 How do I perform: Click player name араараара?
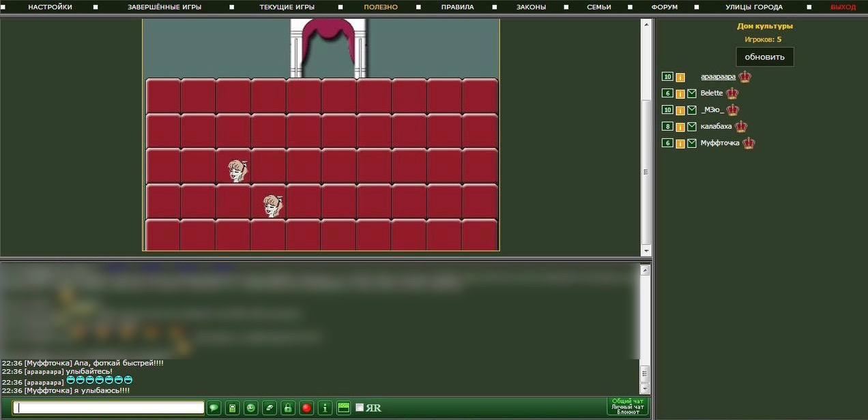[718, 77]
